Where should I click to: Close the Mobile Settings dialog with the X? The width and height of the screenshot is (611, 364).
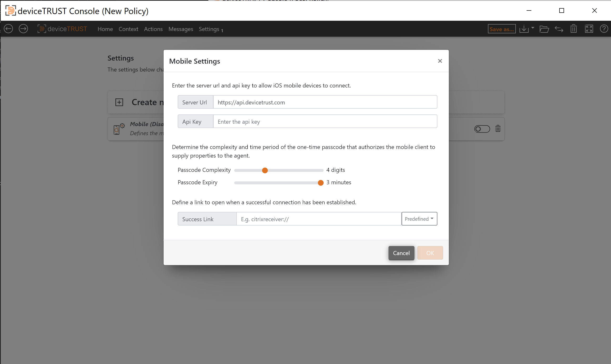440,61
